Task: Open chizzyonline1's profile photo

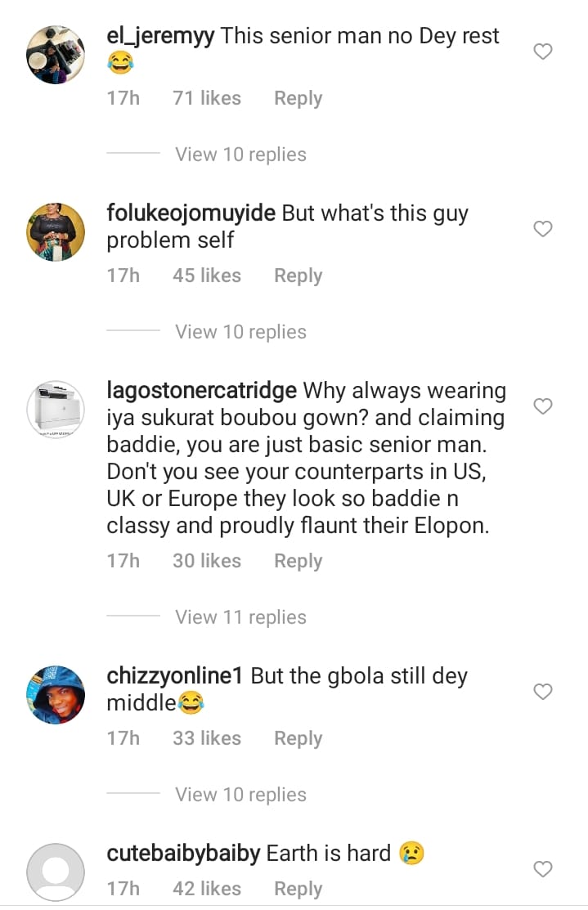Action: (56, 695)
